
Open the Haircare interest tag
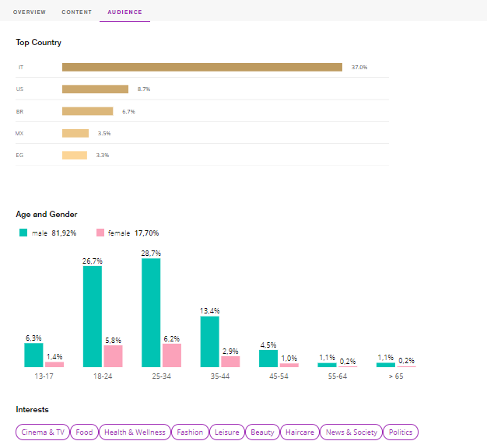pos(300,432)
